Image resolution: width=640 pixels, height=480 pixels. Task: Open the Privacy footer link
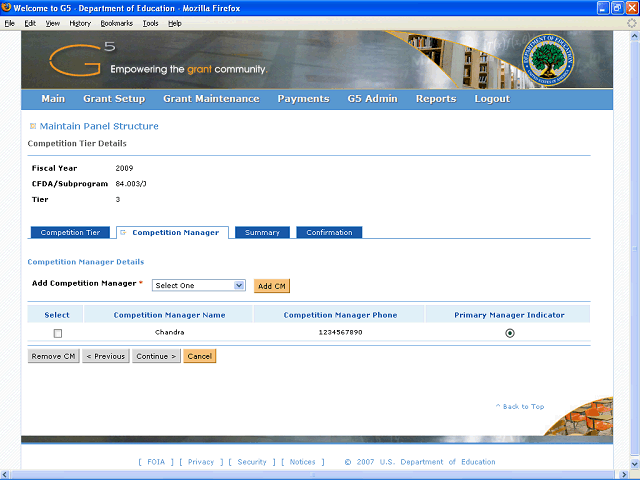201,462
